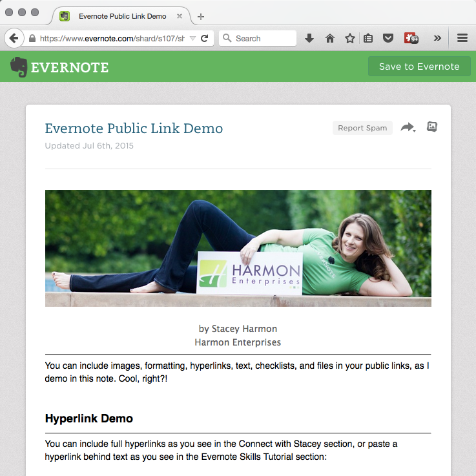Click 'Updated Jul 6th, 2015' text
476x476 pixels.
click(x=89, y=146)
